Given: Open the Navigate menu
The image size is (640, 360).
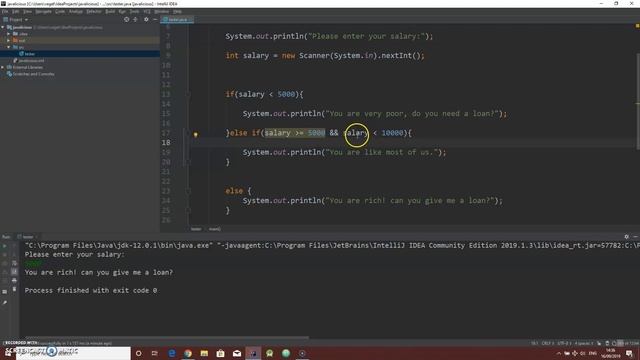Looking at the screenshot, I should pyautogui.click(x=43, y=11).
